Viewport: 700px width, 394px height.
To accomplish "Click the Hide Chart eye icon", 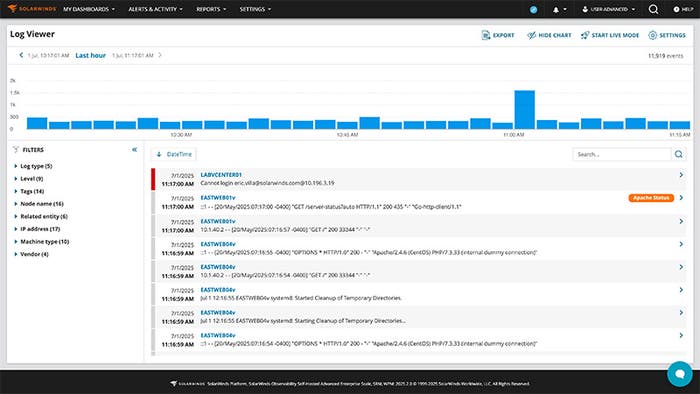I will pos(531,35).
